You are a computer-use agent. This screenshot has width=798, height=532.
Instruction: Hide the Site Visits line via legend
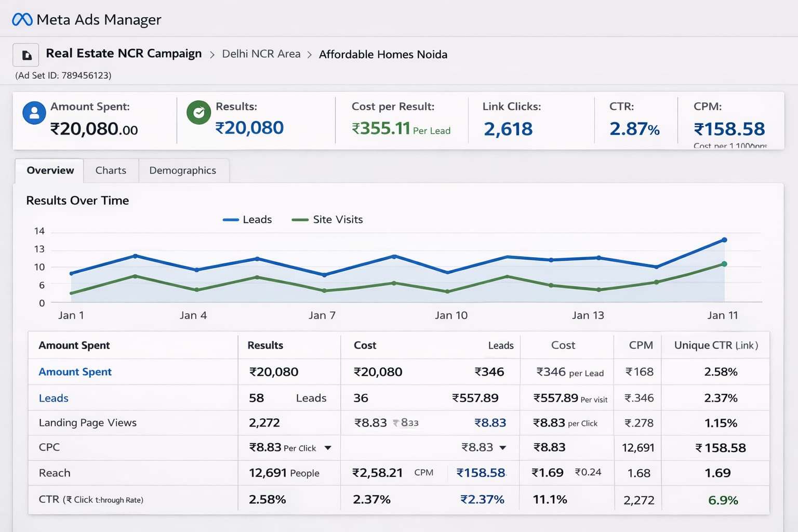(327, 219)
